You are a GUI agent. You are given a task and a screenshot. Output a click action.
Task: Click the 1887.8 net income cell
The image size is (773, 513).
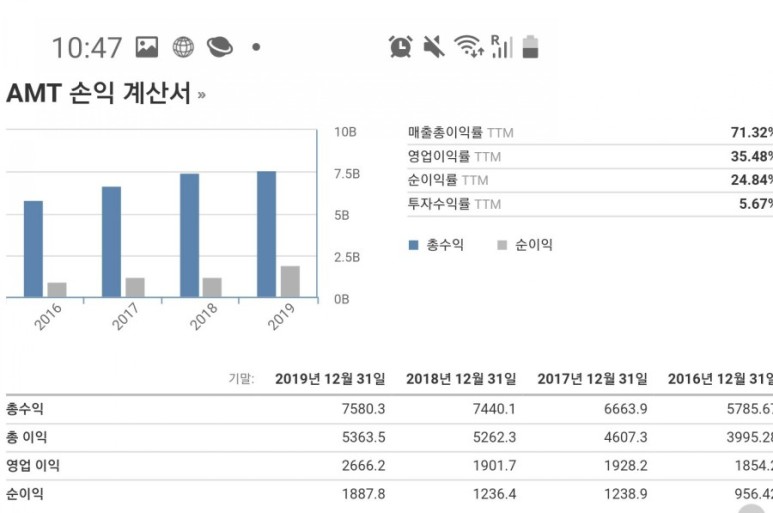tap(363, 494)
